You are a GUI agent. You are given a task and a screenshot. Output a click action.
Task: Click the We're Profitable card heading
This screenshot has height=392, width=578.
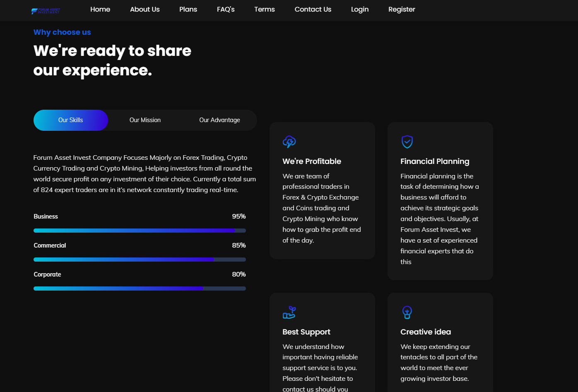312,161
